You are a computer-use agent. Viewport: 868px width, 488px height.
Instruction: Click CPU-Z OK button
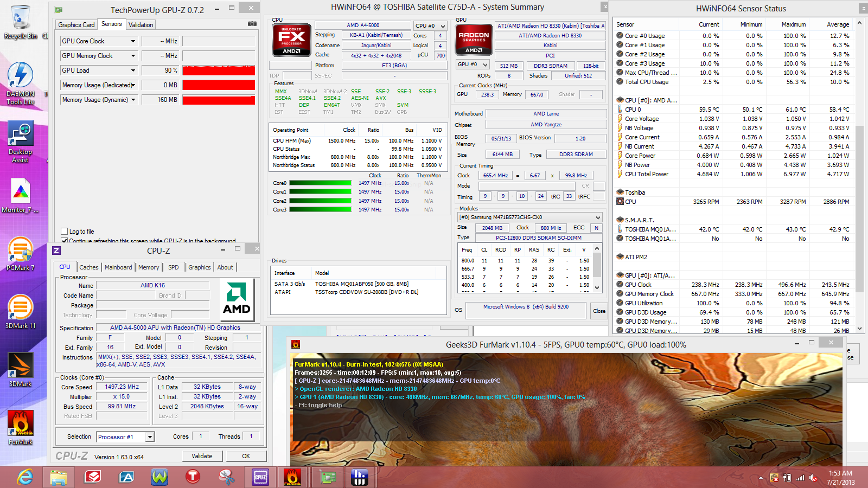tap(246, 456)
